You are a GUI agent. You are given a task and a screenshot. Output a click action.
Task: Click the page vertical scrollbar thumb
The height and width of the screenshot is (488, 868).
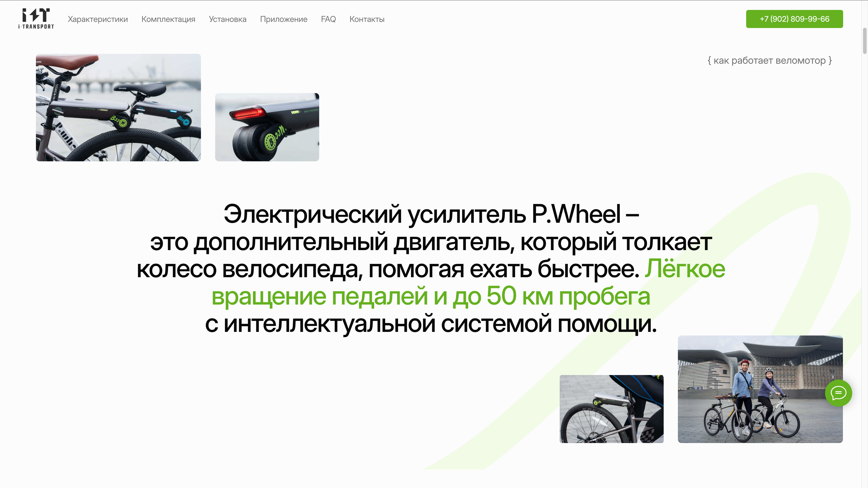(864, 41)
